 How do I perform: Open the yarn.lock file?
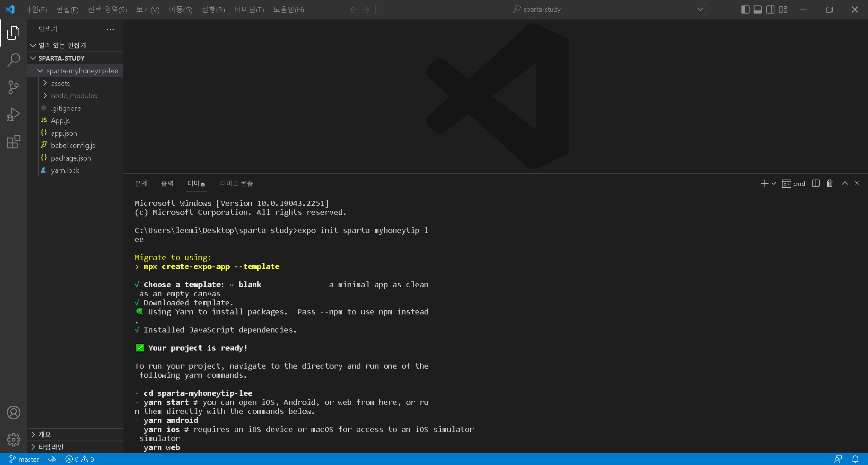(x=75, y=171)
